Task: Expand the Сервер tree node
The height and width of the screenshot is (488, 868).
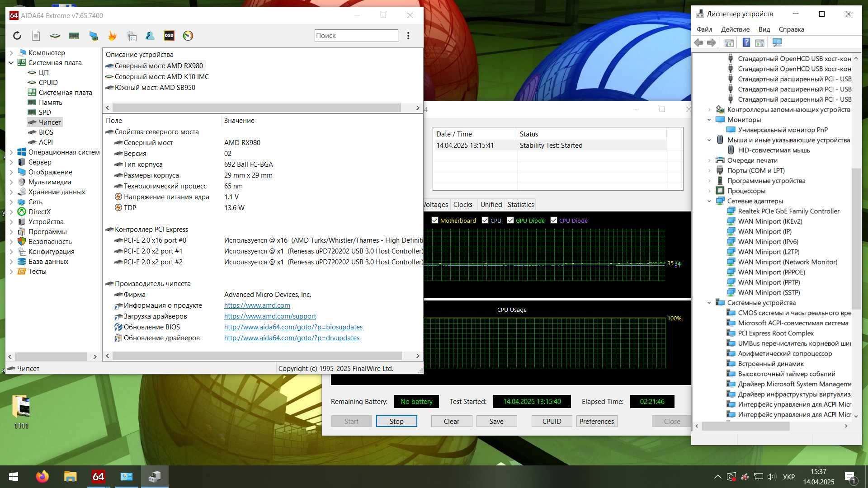Action: (11, 162)
